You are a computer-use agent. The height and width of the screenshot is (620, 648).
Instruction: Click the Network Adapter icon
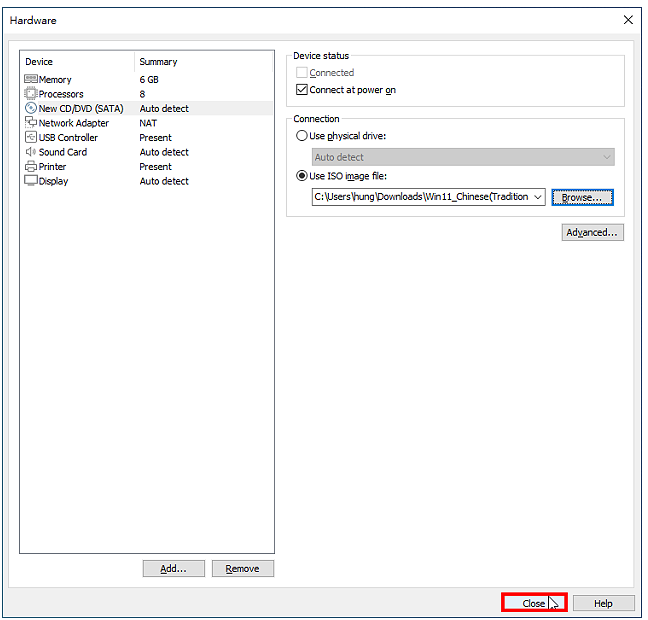pyautogui.click(x=31, y=122)
